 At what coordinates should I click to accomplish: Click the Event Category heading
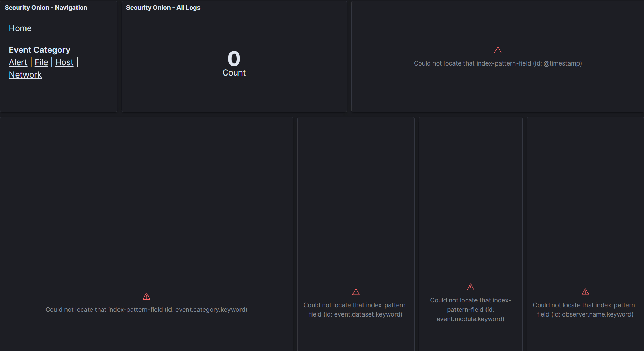click(40, 50)
